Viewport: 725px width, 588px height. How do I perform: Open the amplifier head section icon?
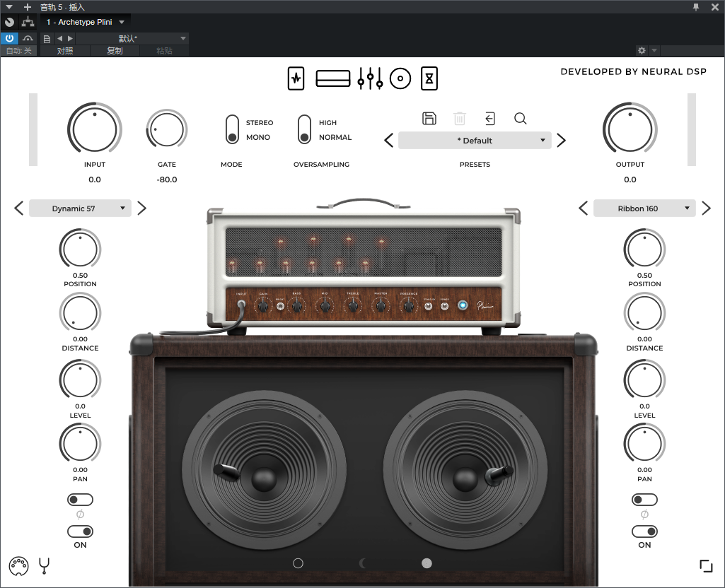333,78
